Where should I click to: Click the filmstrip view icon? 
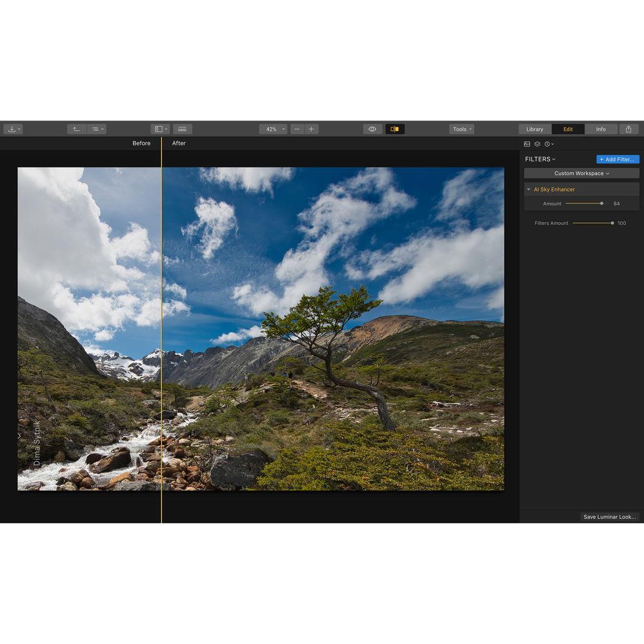(x=182, y=129)
